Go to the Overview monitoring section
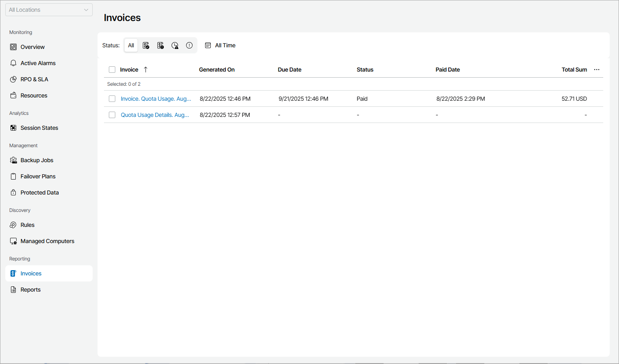619x364 pixels. [32, 47]
